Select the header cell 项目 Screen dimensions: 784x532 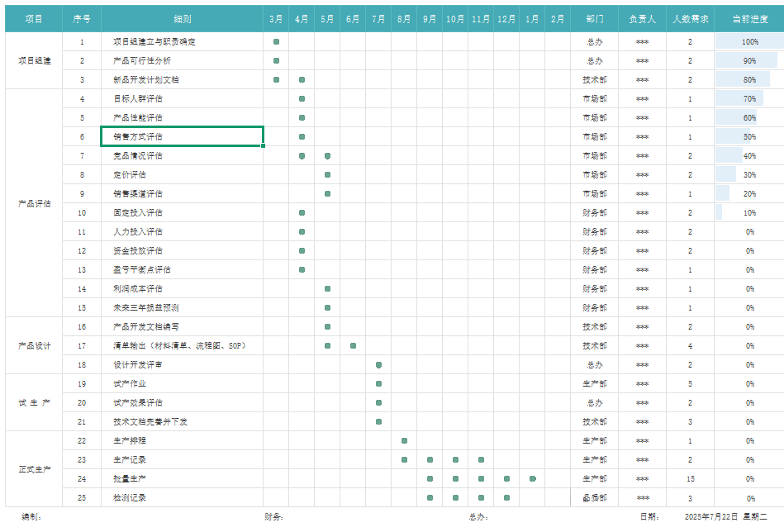34,19
